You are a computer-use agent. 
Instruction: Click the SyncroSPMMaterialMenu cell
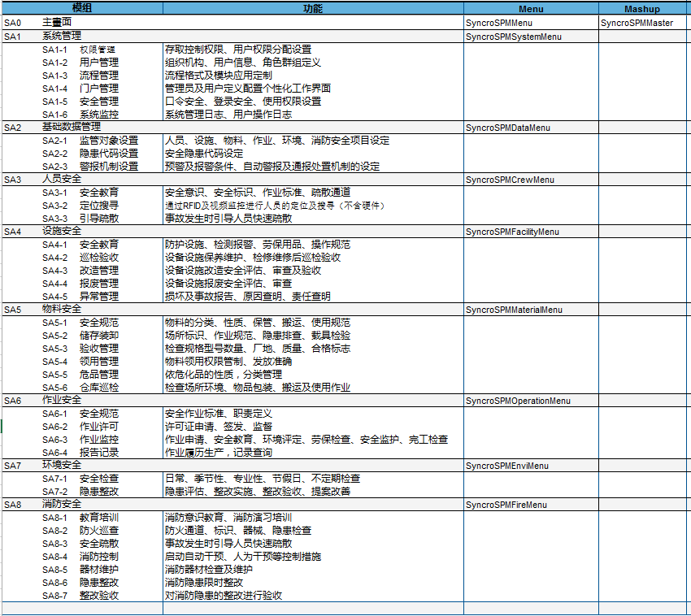pyautogui.click(x=531, y=310)
